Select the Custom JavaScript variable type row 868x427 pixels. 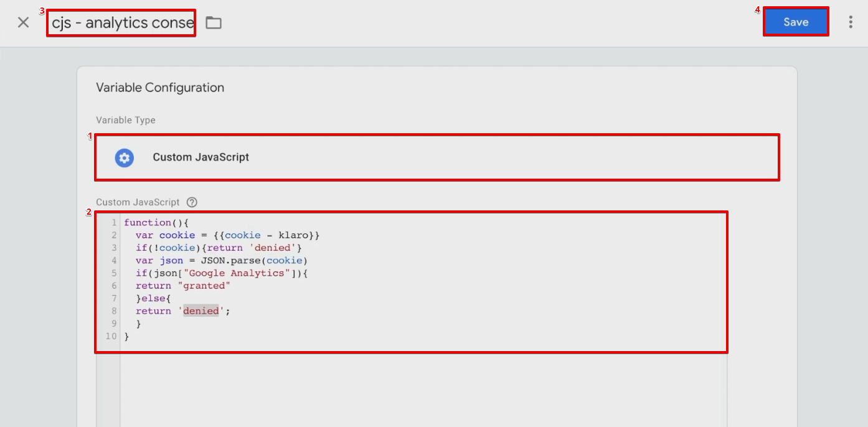(436, 157)
